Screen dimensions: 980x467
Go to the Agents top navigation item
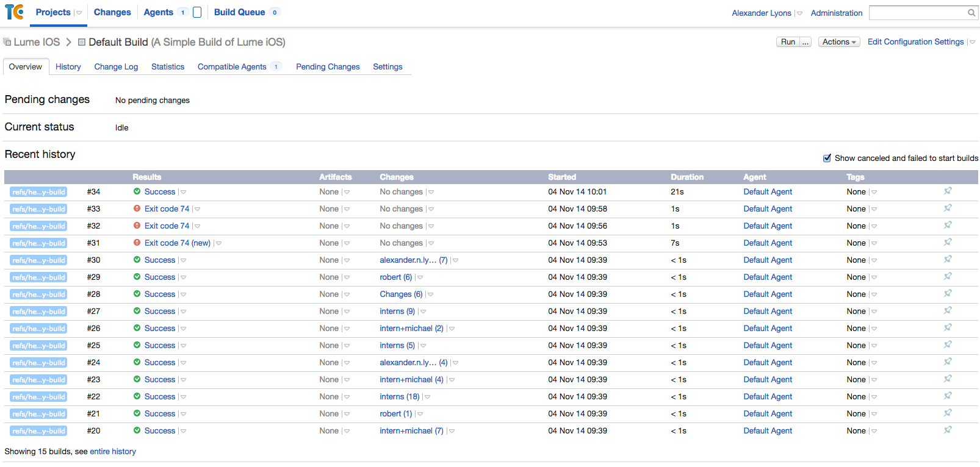pyautogui.click(x=159, y=12)
